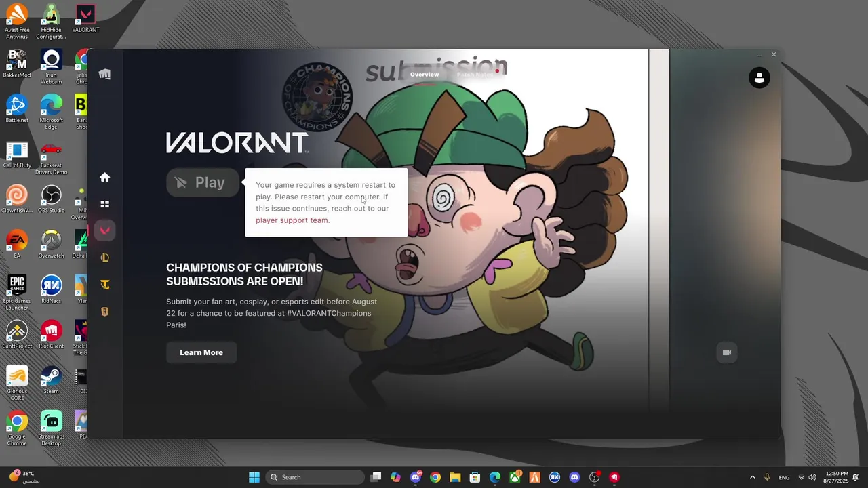Image resolution: width=868 pixels, height=488 pixels.
Task: Open OBS Studio from the taskbar
Action: pyautogui.click(x=595, y=477)
